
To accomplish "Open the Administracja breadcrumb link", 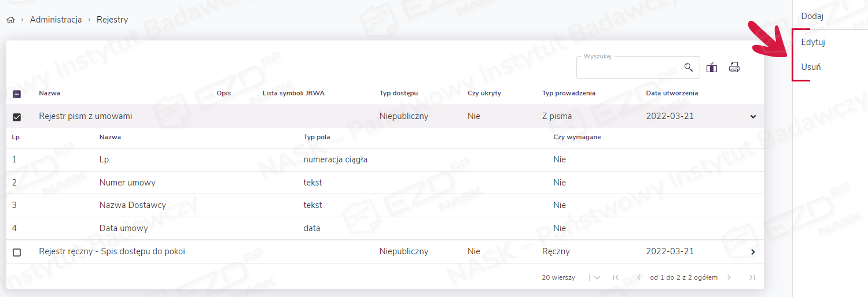I will click(x=56, y=20).
